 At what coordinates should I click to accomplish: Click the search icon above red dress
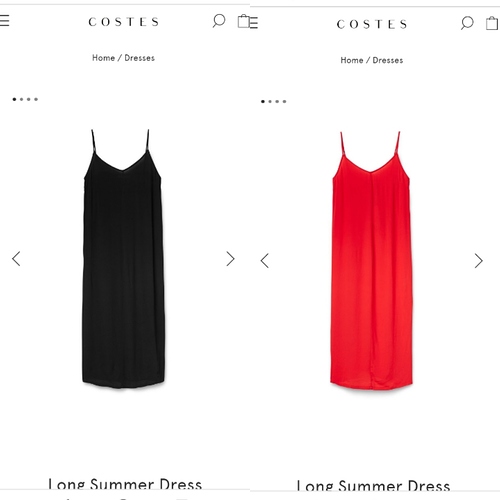467,23
